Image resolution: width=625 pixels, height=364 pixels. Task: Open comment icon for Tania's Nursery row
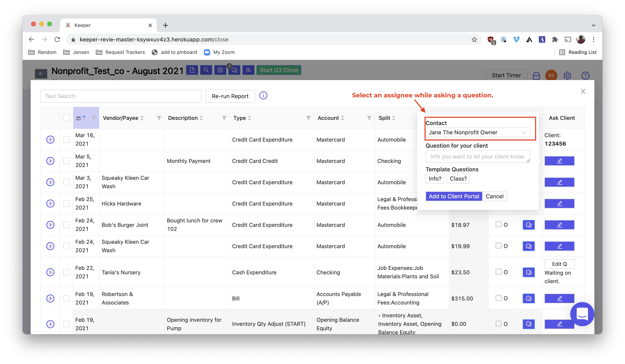529,272
